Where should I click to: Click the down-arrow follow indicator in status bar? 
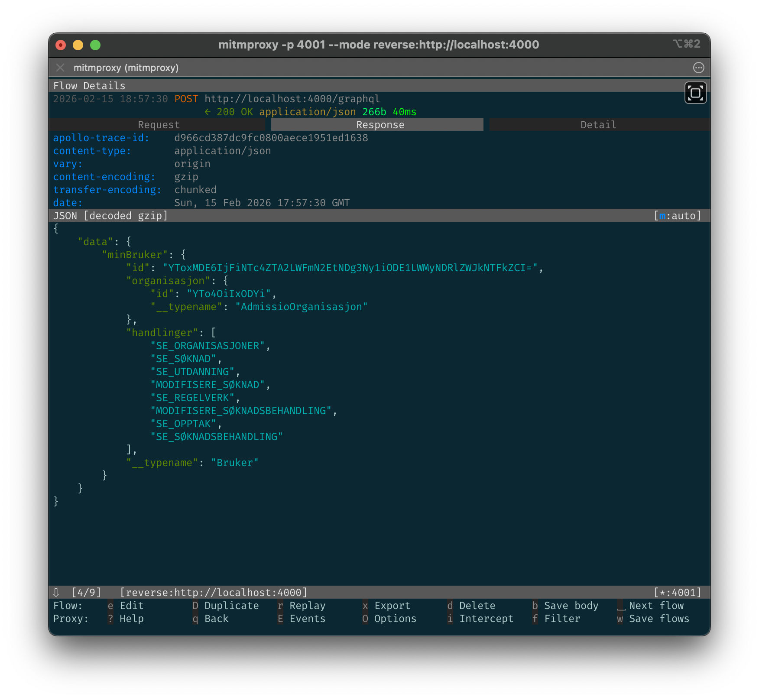tap(56, 593)
